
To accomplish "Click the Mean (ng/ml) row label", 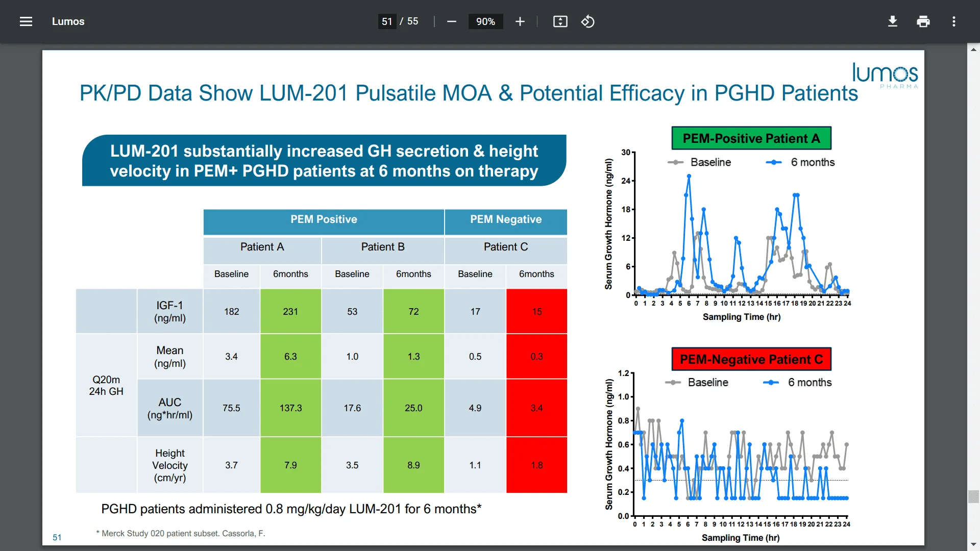I will pos(170,357).
